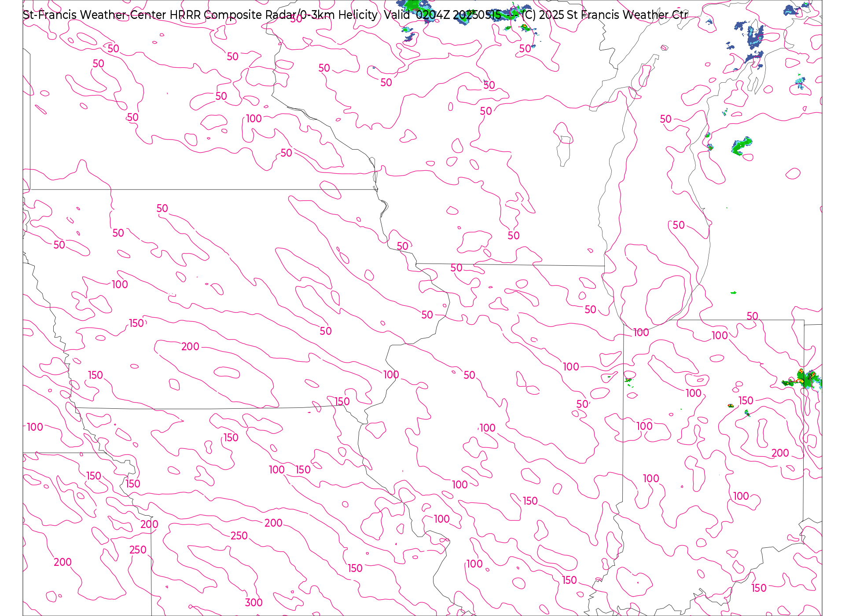Click the "300" helicity contour label
Screen dimensions: 845x616
(253, 602)
